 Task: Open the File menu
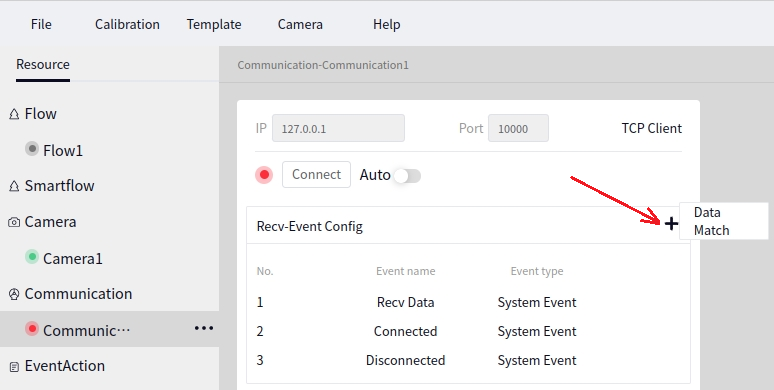coord(41,24)
